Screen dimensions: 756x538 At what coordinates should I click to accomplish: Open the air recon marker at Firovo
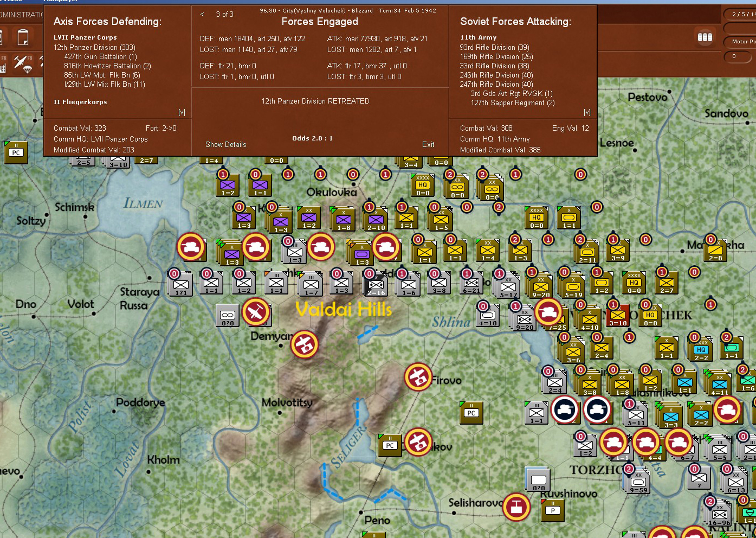(x=418, y=376)
